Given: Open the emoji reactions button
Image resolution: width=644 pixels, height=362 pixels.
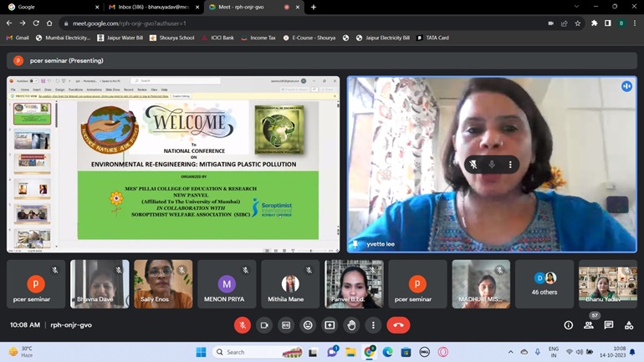Looking at the screenshot, I should [x=308, y=325].
